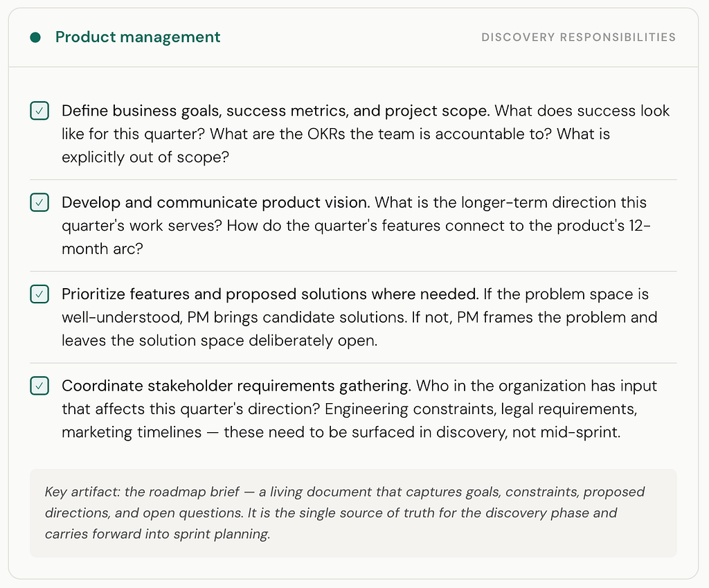Click the words 'month arc?'
This screenshot has width=709, height=588.
click(102, 249)
